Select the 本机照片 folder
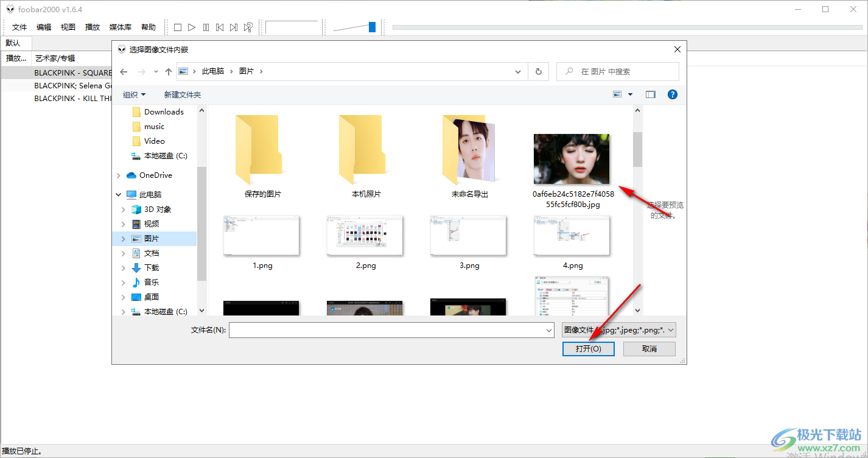This screenshot has height=458, width=868. point(366,157)
